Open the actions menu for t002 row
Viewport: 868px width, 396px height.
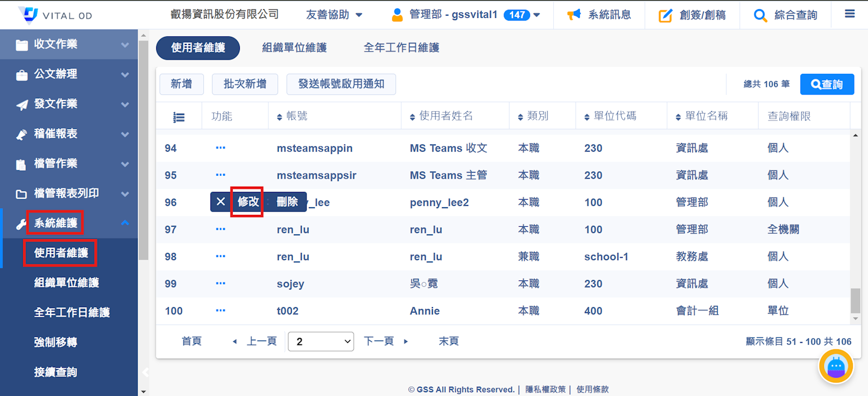click(x=220, y=310)
